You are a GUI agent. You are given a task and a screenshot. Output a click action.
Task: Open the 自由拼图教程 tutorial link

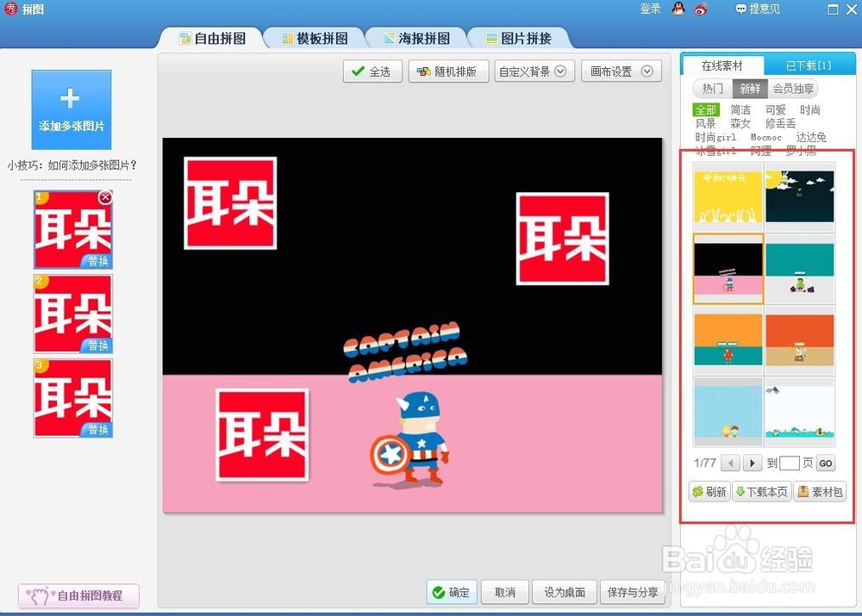click(78, 595)
